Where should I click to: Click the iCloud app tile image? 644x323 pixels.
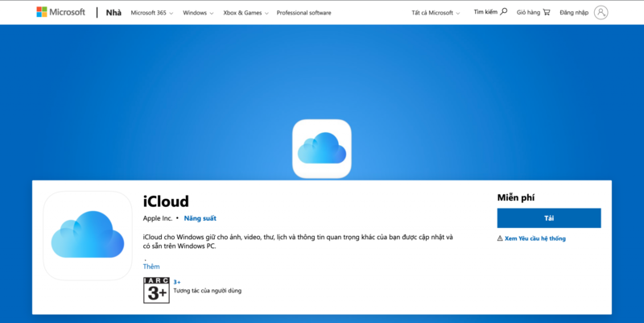pyautogui.click(x=88, y=235)
